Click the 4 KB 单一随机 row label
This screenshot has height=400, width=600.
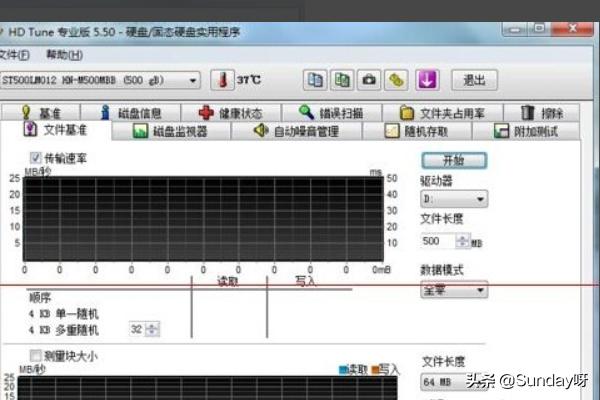[64, 314]
